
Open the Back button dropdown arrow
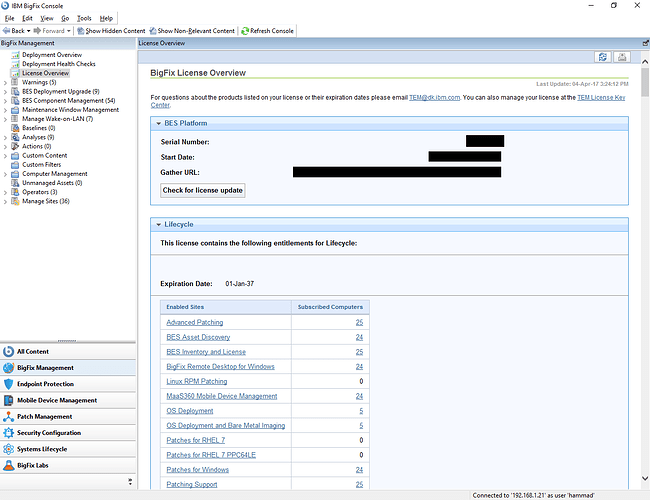coord(29,31)
